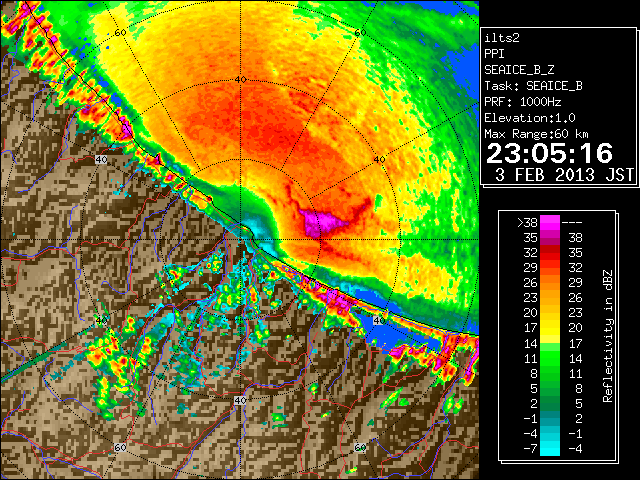The height and width of the screenshot is (480, 640).
Task: Click the magenta >38 dBZ legend swatch
Action: tap(549, 222)
